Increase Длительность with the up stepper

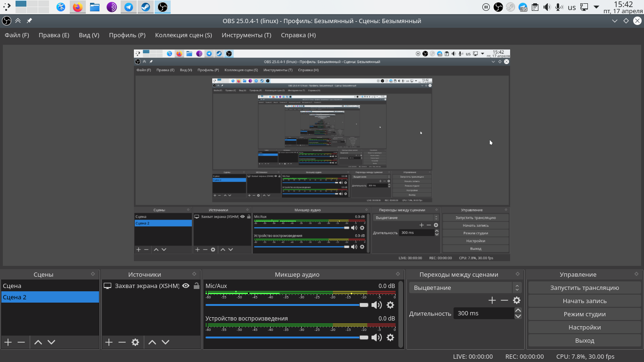(518, 310)
